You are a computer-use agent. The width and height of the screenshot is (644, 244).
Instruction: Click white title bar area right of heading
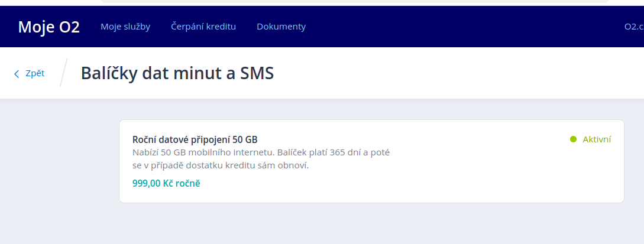tap(461, 73)
